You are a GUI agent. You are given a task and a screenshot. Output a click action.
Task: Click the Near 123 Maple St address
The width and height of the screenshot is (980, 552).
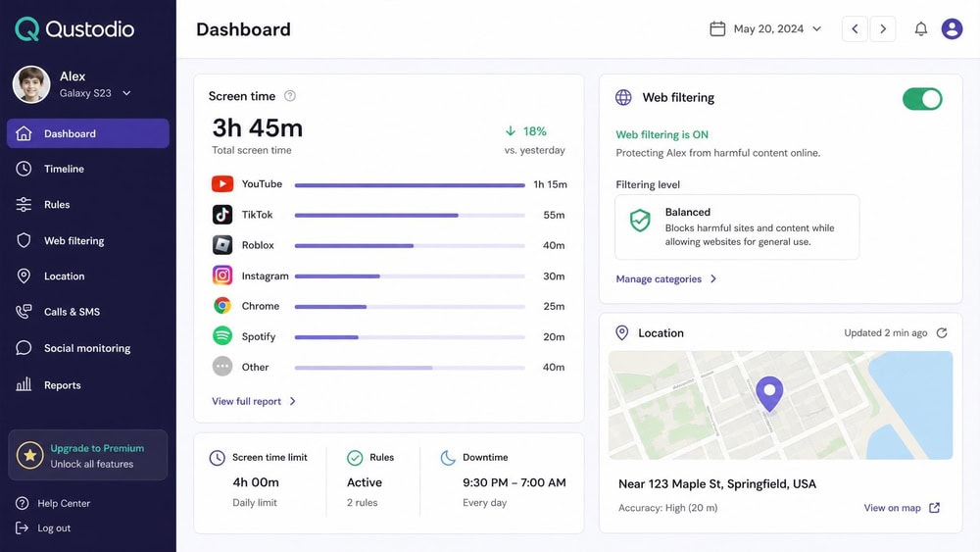717,484
